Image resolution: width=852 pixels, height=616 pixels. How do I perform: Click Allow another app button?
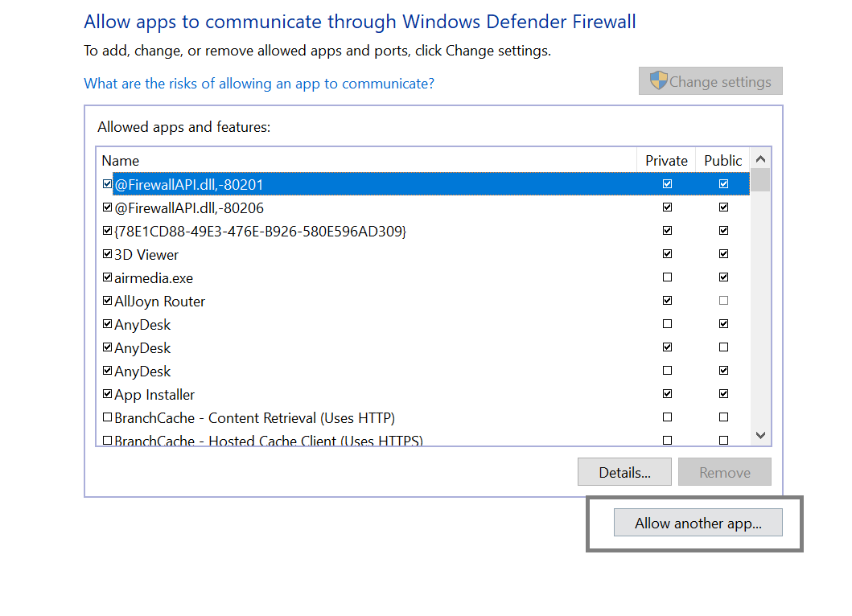(x=698, y=523)
